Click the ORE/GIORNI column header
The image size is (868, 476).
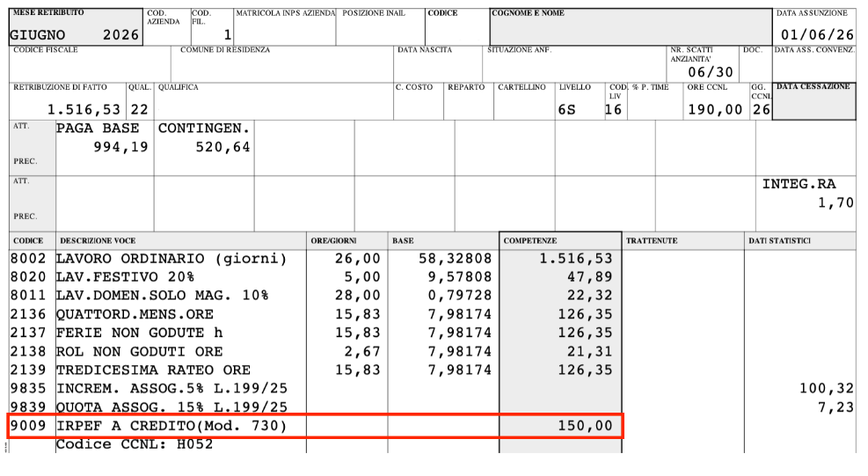[x=347, y=240]
